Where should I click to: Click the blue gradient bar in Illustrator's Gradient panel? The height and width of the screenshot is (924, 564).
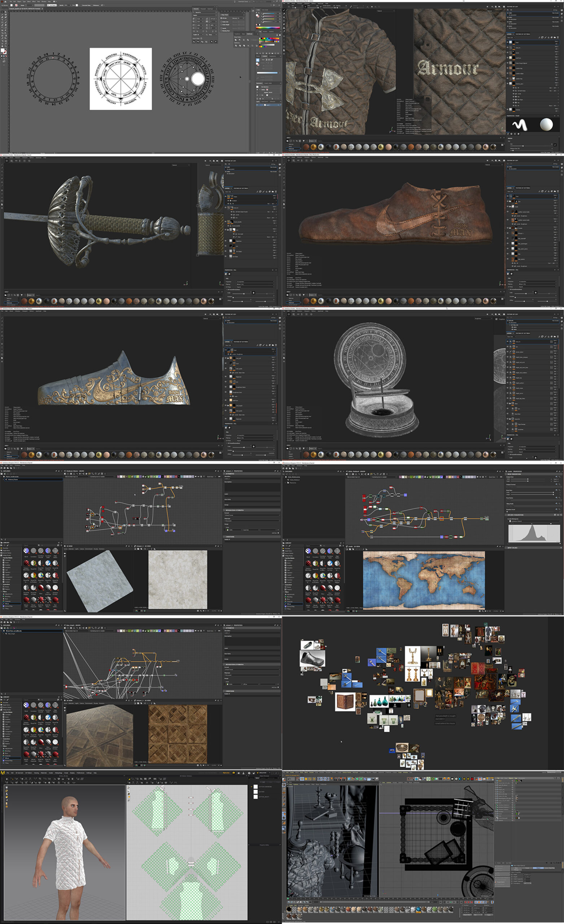tap(267, 73)
